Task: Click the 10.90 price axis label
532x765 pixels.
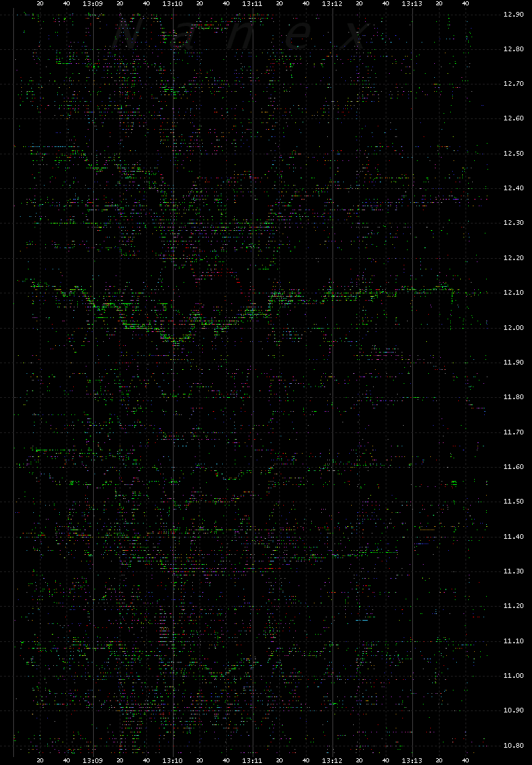Action: [513, 710]
